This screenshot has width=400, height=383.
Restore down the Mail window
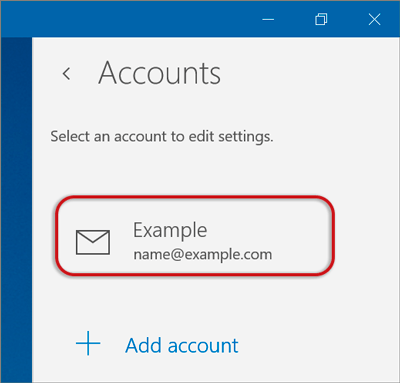[x=321, y=19]
